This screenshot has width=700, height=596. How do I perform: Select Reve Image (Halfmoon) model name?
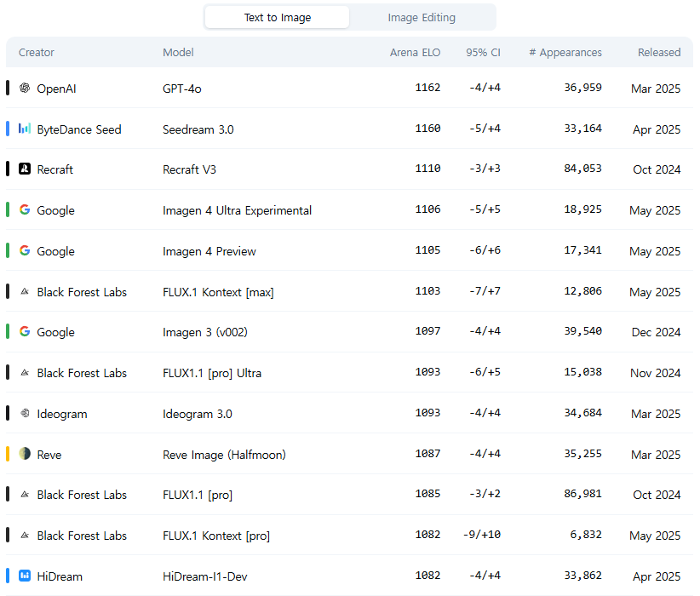224,455
